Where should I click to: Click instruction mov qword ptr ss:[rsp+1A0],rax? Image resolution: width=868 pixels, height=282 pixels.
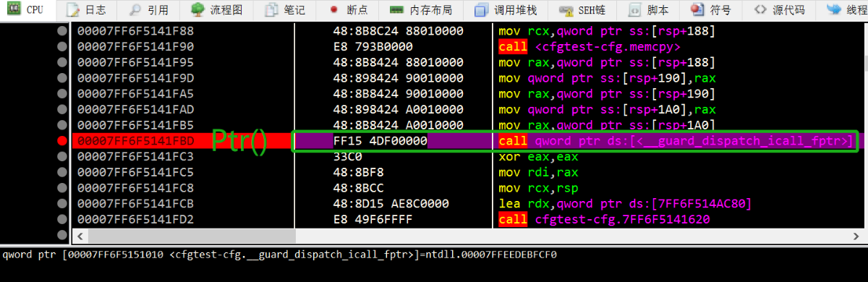click(x=607, y=109)
